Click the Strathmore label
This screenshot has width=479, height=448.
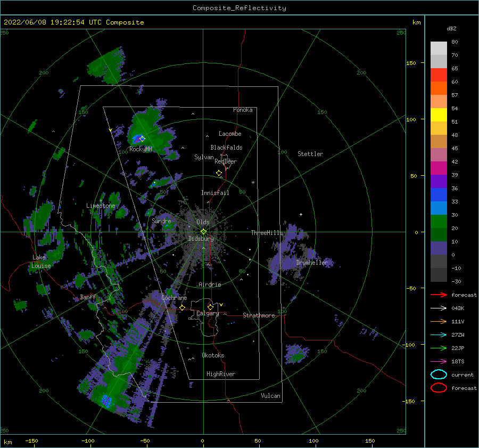point(259,315)
